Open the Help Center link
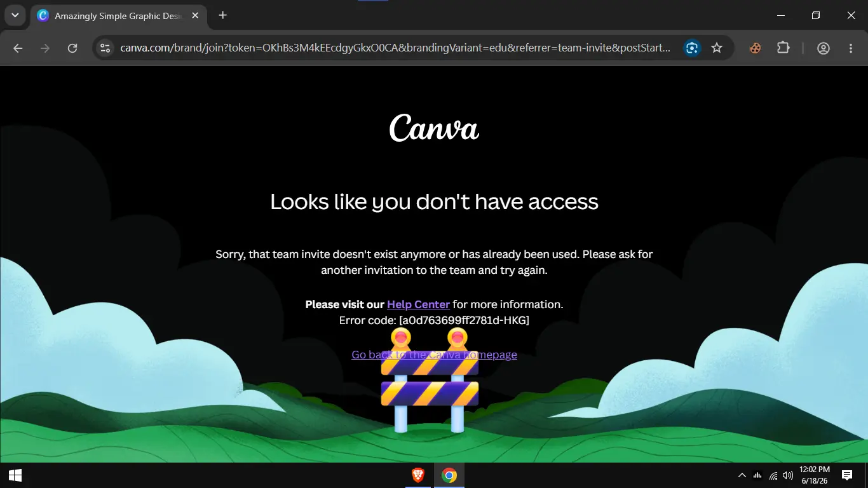 click(x=418, y=304)
